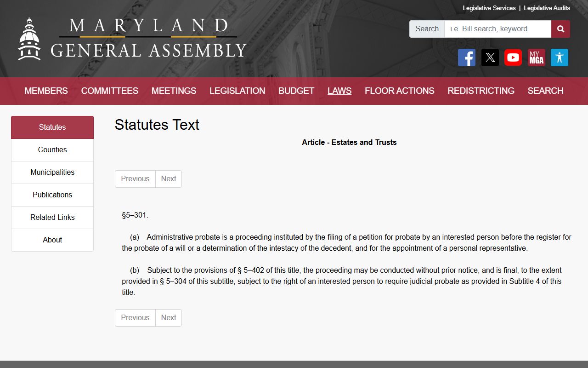The height and width of the screenshot is (368, 588).
Task: Click 'Article - Estates and Trusts' heading
Action: click(x=349, y=143)
